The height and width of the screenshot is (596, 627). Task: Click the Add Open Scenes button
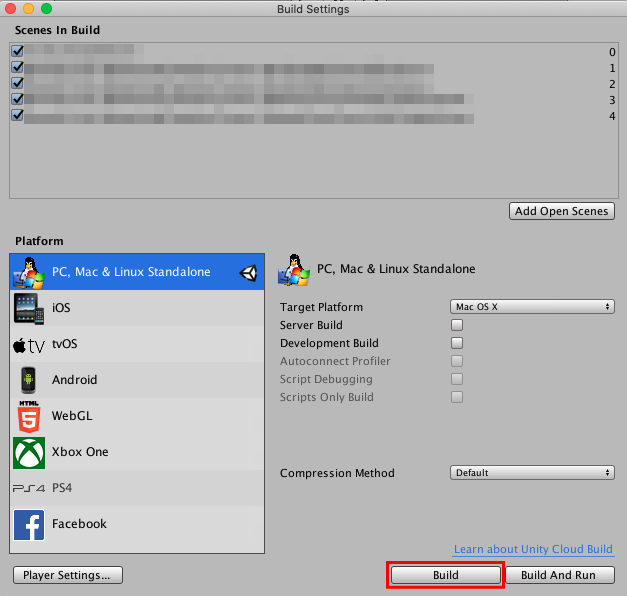point(561,211)
